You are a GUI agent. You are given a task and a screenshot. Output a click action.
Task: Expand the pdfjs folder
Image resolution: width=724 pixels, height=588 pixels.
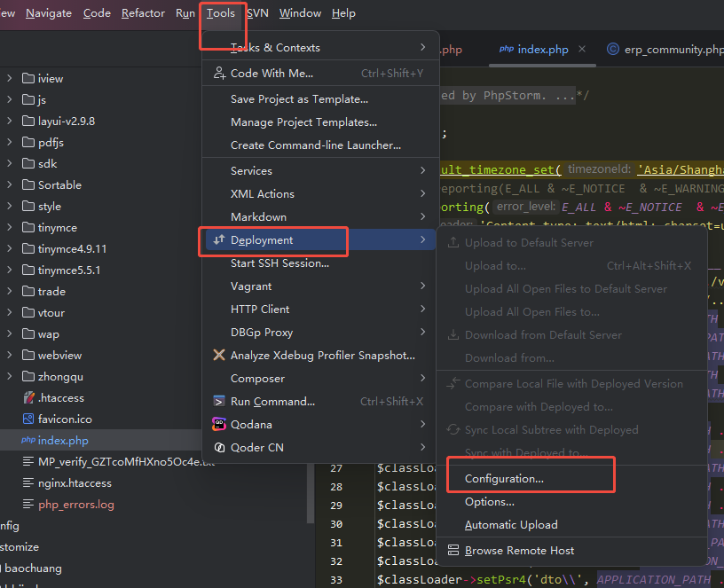click(x=9, y=142)
